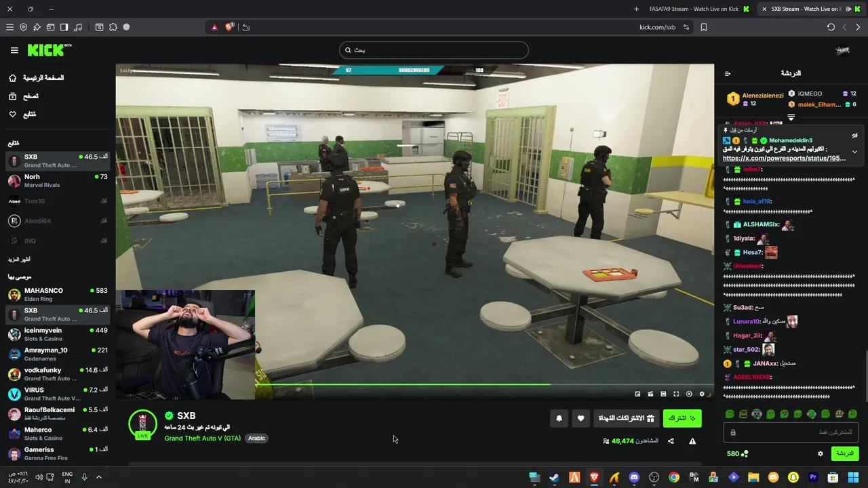Click the green chat send button
The height and width of the screenshot is (488, 868).
(845, 453)
